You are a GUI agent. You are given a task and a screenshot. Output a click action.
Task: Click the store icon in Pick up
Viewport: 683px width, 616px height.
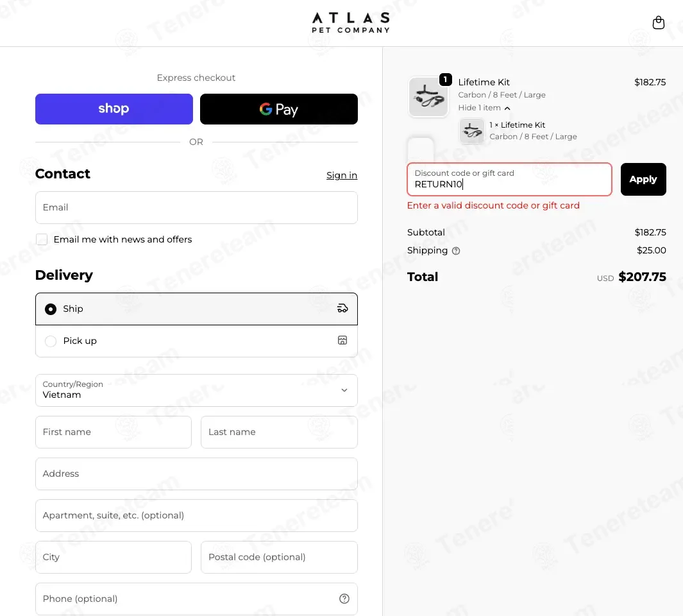342,340
